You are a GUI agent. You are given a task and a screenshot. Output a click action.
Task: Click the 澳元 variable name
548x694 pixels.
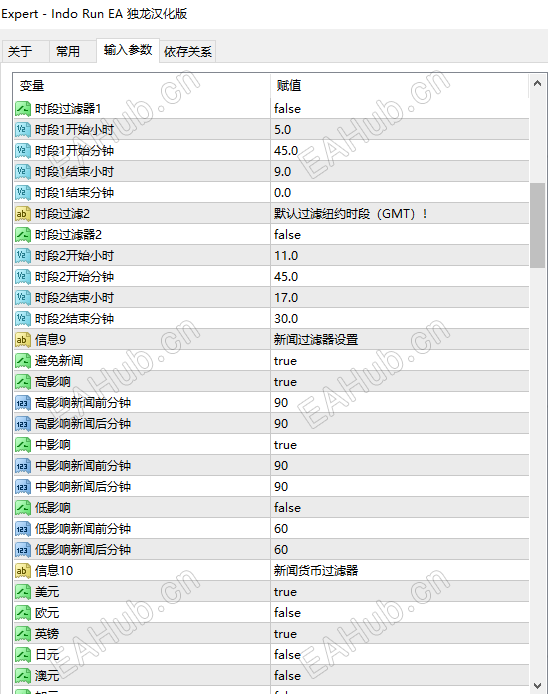point(47,676)
